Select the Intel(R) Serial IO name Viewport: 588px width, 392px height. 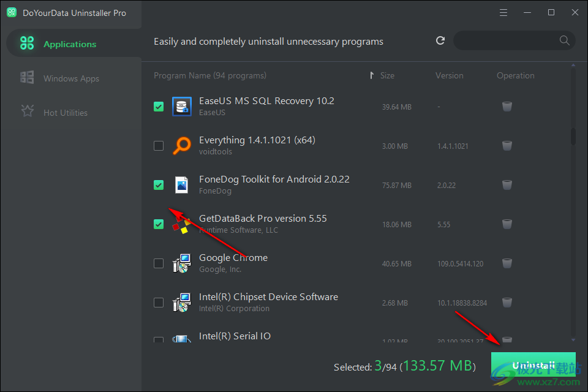click(x=235, y=336)
